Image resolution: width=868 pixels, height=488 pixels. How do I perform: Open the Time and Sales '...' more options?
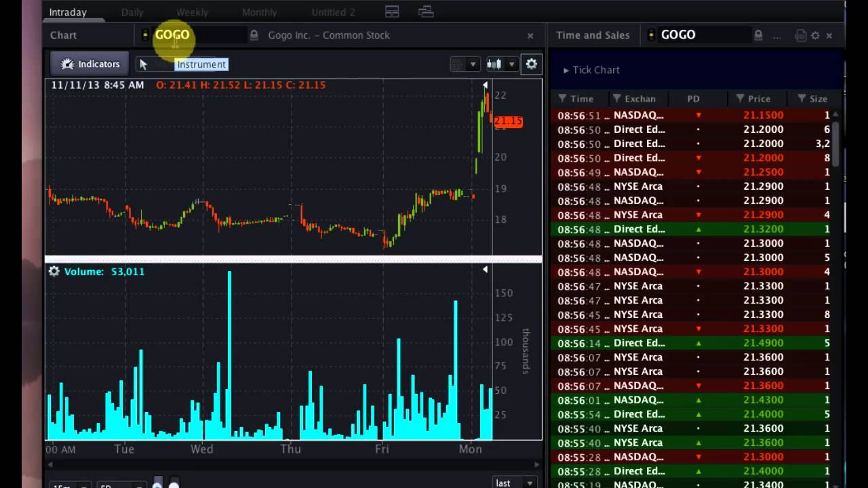777,35
